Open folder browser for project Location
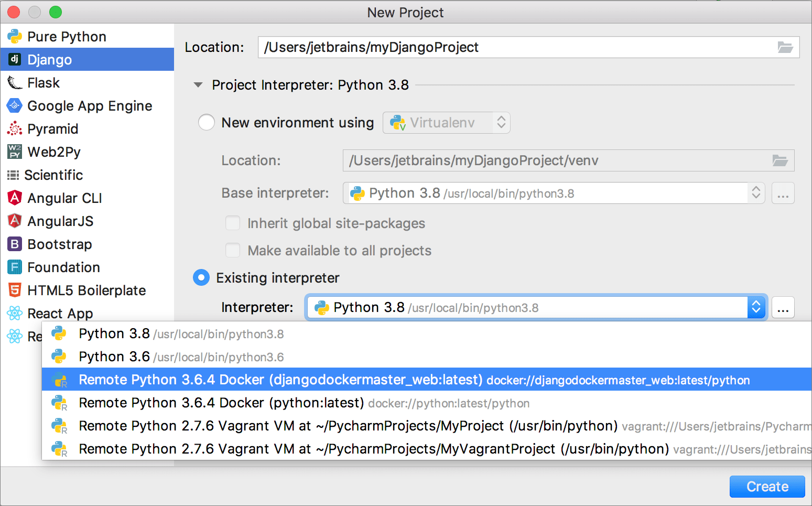The width and height of the screenshot is (812, 506). click(785, 47)
